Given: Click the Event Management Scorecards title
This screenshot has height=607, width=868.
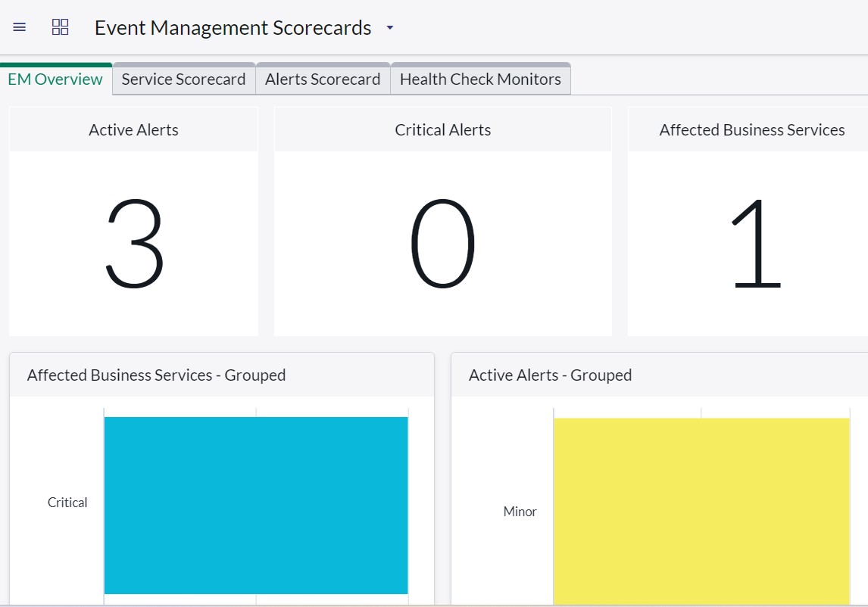Looking at the screenshot, I should coord(233,27).
